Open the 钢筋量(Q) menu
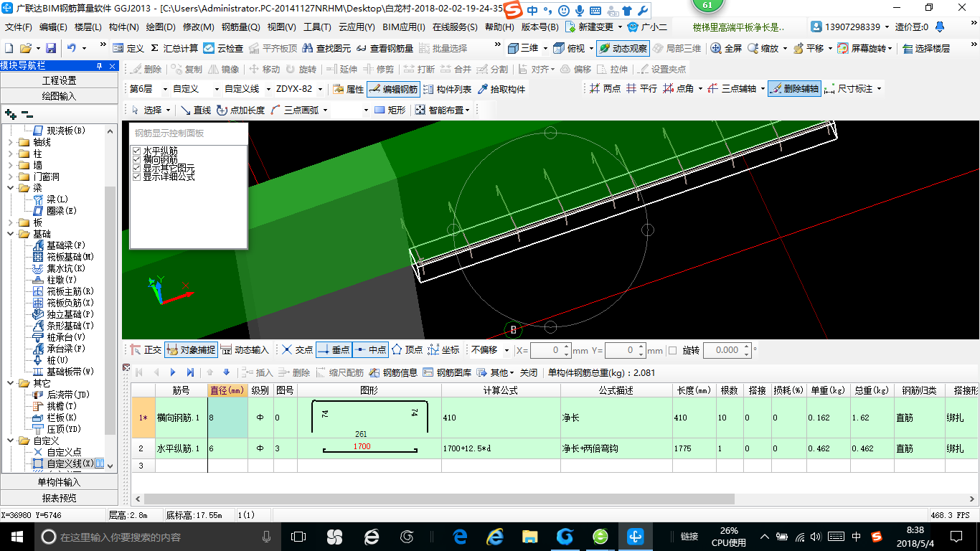This screenshot has height=551, width=980. click(240, 27)
